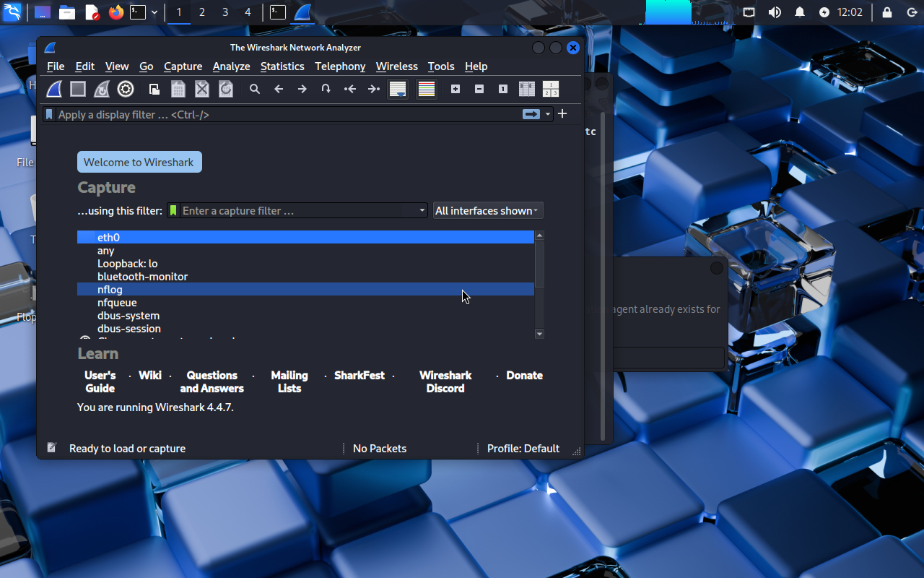The width and height of the screenshot is (924, 578).
Task: Click the interface list scroll up arrow
Action: 539,236
